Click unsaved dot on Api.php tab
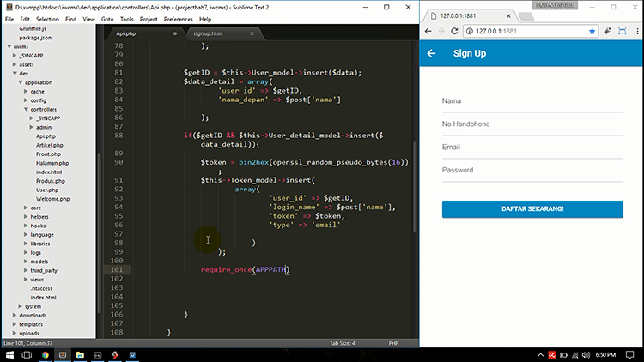 tap(175, 33)
